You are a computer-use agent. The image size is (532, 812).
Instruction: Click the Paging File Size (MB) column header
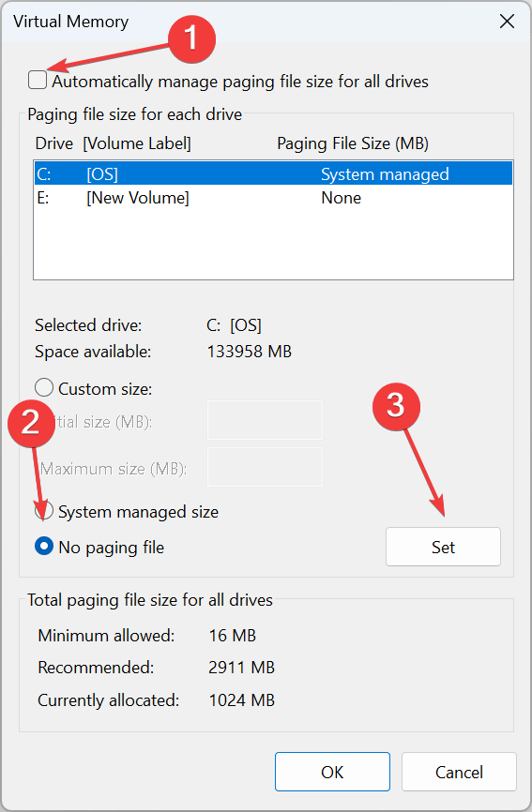coord(353,143)
